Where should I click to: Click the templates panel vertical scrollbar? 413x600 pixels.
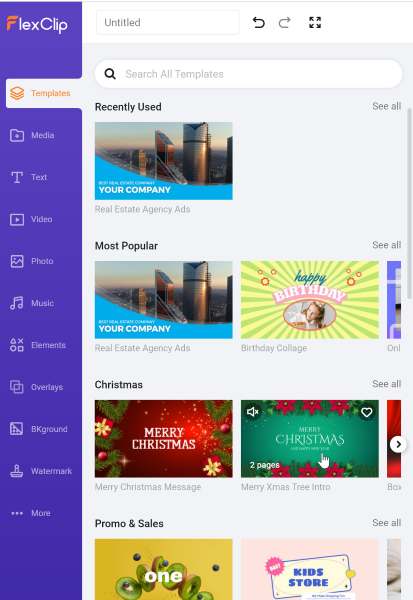[409, 203]
